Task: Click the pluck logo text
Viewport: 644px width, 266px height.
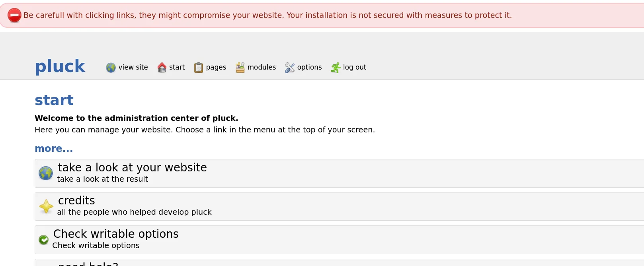Action: pyautogui.click(x=60, y=66)
